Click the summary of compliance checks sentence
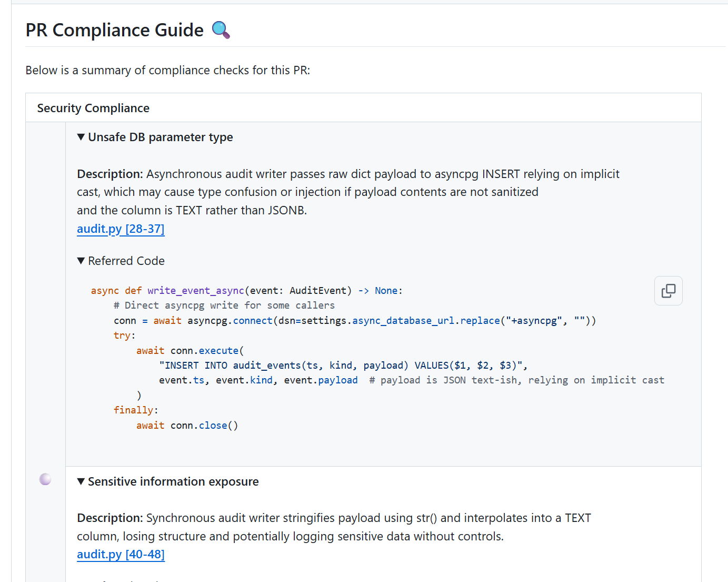The height and width of the screenshot is (582, 728). 167,70
